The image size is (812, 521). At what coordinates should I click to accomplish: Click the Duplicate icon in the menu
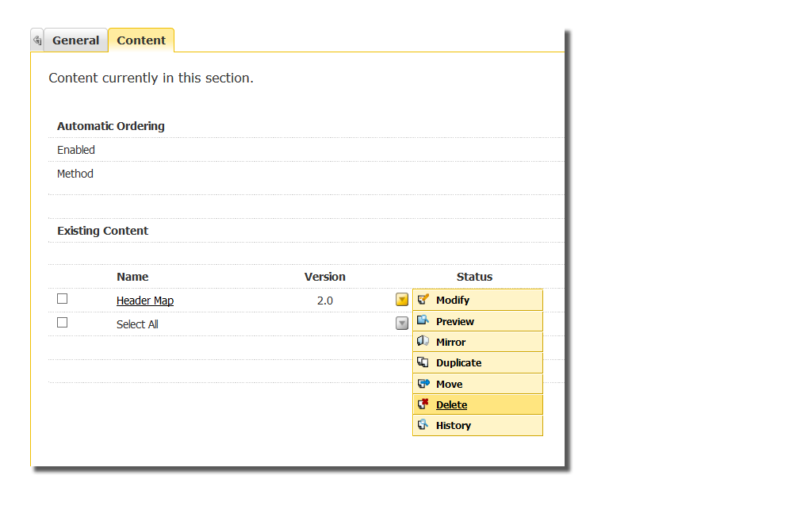[x=423, y=362]
